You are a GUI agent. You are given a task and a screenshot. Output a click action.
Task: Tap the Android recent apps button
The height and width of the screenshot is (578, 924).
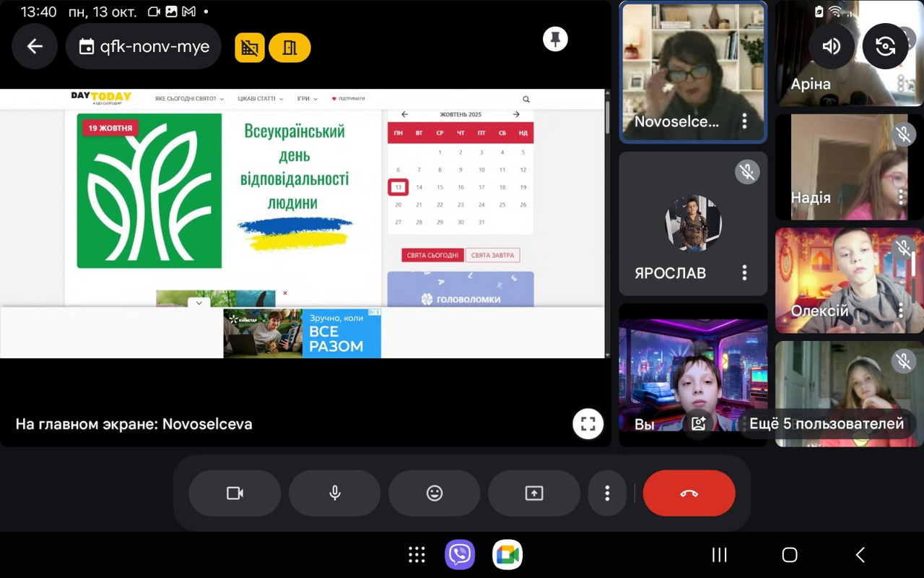point(719,555)
